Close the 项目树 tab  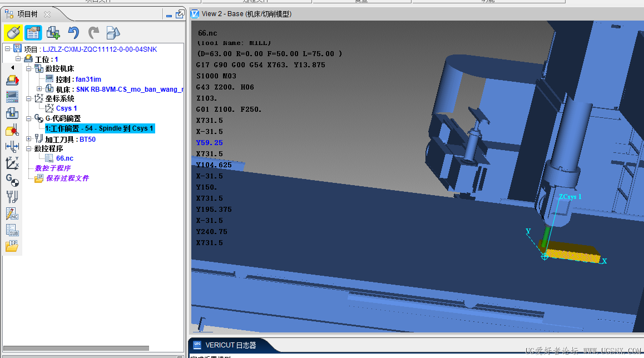47,14
